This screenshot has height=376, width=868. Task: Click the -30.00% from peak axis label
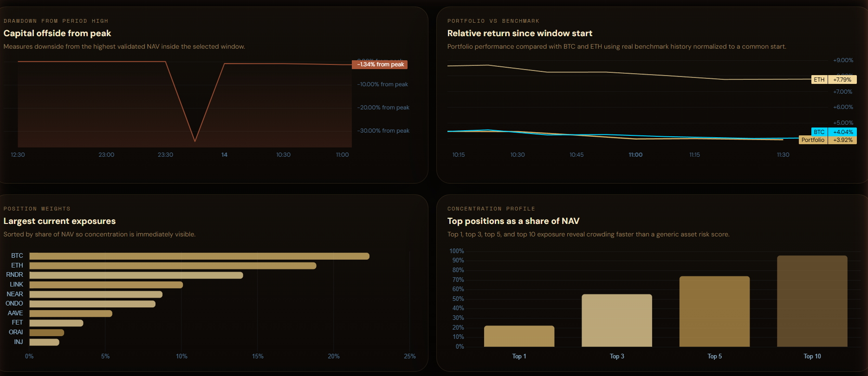(383, 131)
